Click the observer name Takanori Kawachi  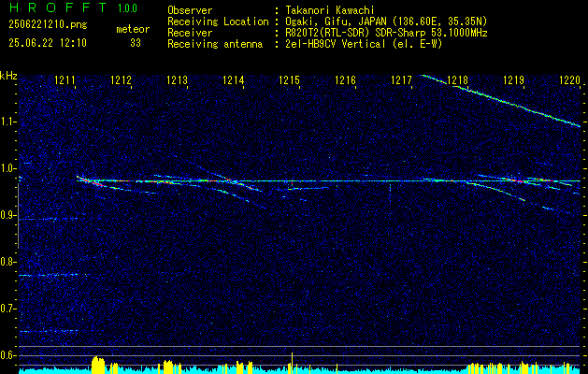330,10
